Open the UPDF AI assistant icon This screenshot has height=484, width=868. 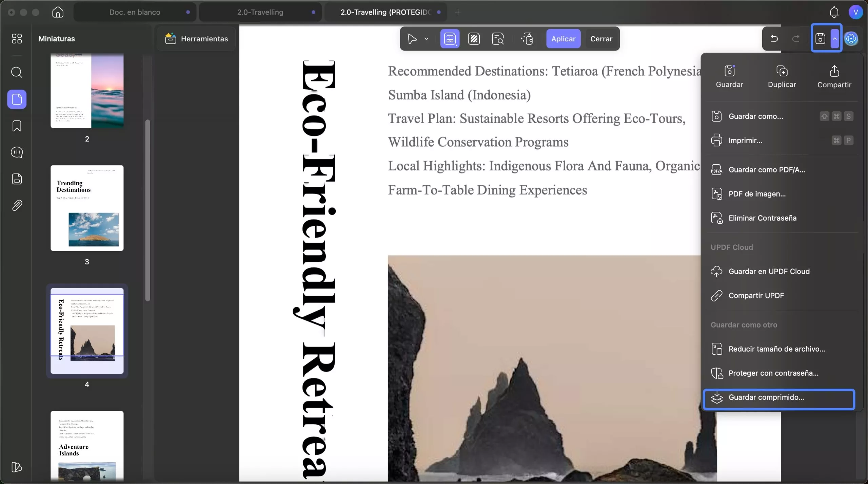tap(851, 39)
